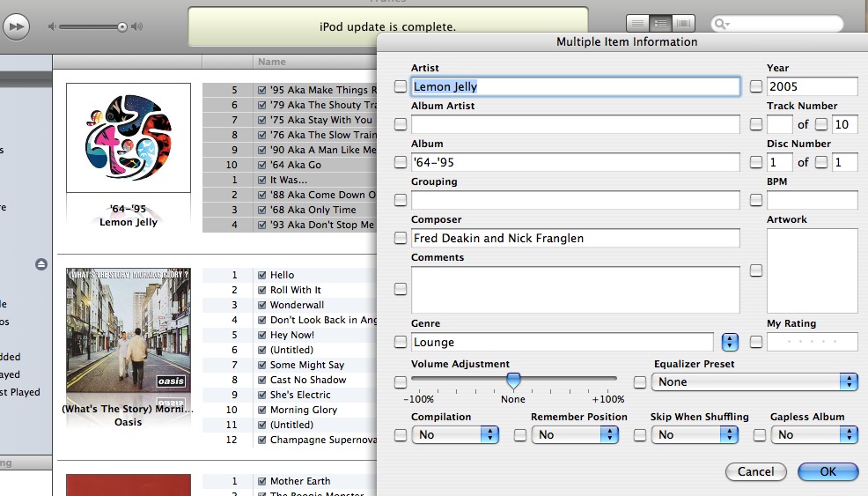
Task: Enable the Album field checkbox
Action: click(x=401, y=162)
